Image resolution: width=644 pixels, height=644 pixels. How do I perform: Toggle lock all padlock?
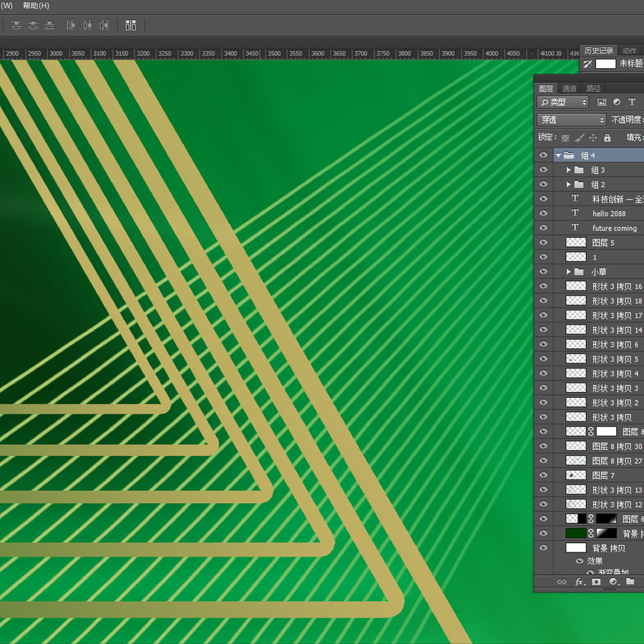click(608, 137)
